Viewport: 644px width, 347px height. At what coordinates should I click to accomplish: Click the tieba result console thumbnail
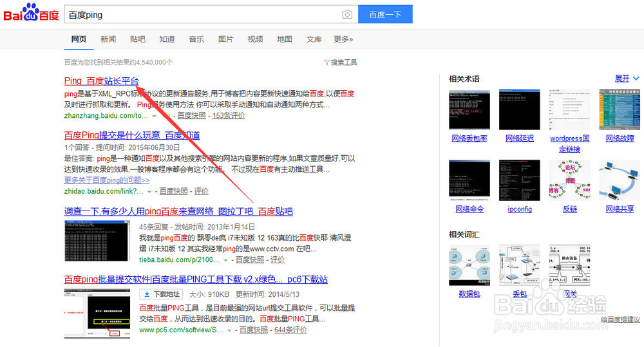coord(97,241)
